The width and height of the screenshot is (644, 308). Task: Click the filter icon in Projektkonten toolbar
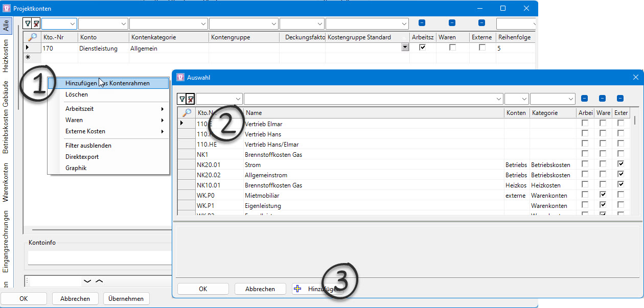pos(28,23)
